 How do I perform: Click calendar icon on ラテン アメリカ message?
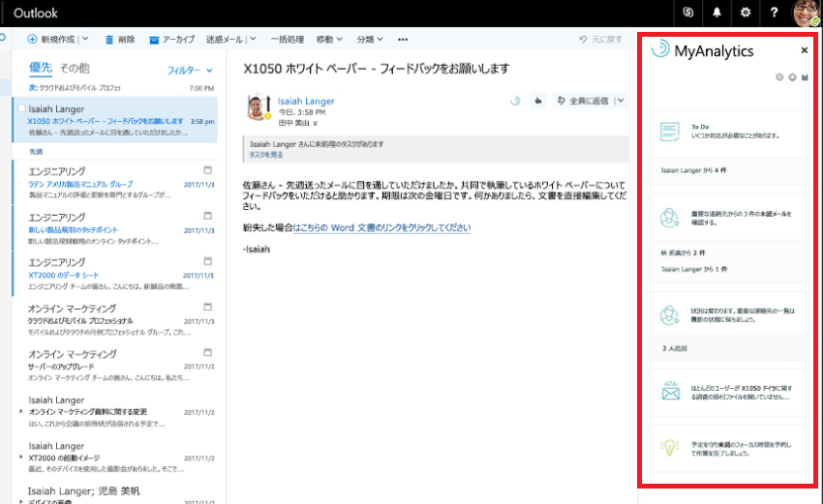[208, 170]
